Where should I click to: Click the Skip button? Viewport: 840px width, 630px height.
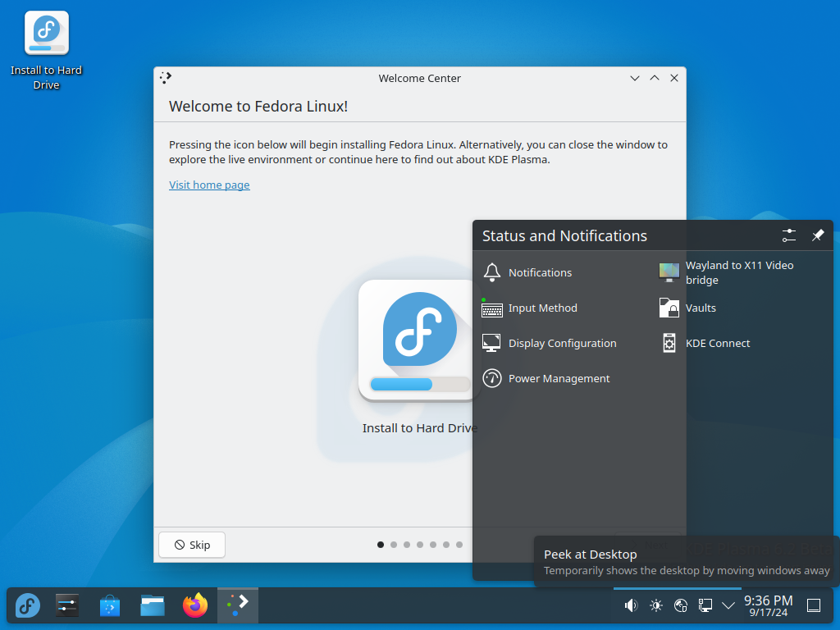click(x=192, y=545)
